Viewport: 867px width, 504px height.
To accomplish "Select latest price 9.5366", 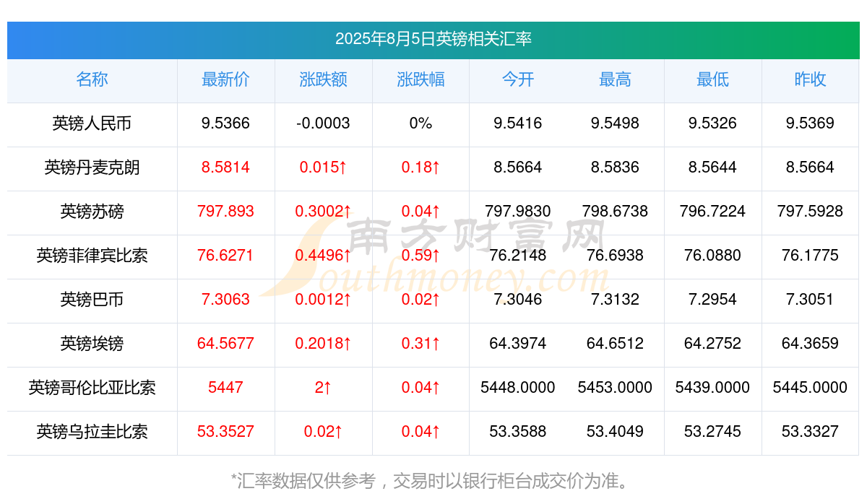I will (225, 123).
